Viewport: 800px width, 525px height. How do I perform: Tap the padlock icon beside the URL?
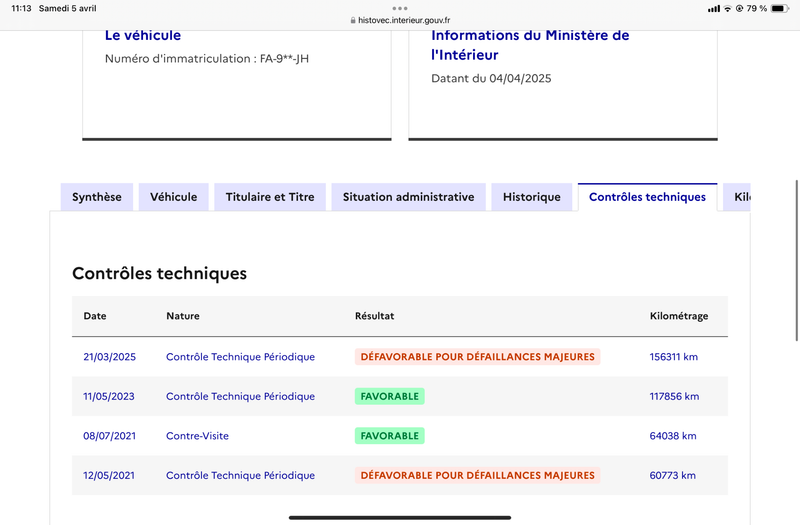[x=352, y=20]
